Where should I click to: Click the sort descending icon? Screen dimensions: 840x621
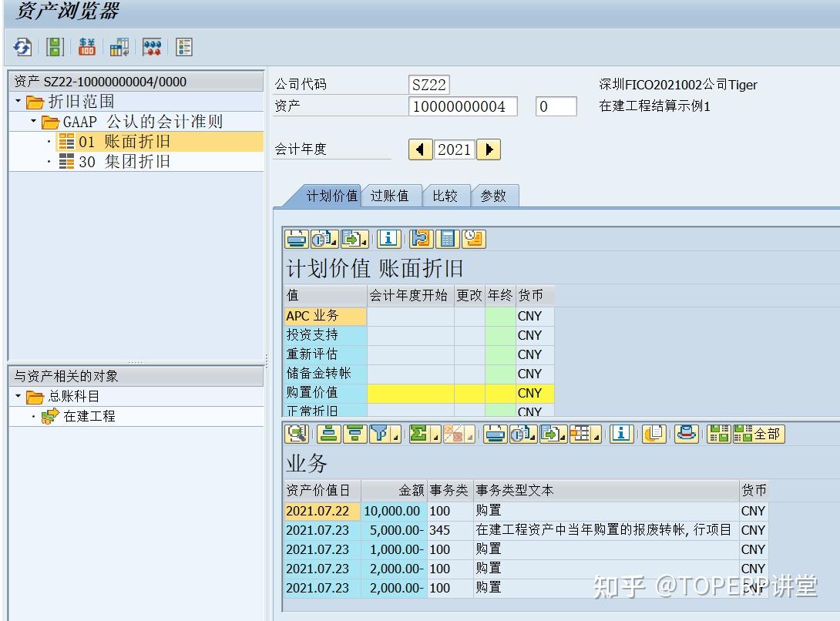click(x=355, y=434)
